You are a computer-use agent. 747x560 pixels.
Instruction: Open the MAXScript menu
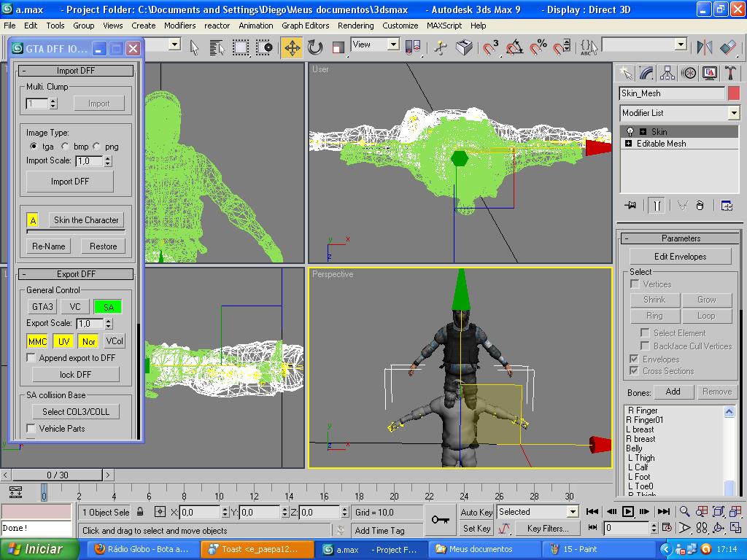point(444,26)
